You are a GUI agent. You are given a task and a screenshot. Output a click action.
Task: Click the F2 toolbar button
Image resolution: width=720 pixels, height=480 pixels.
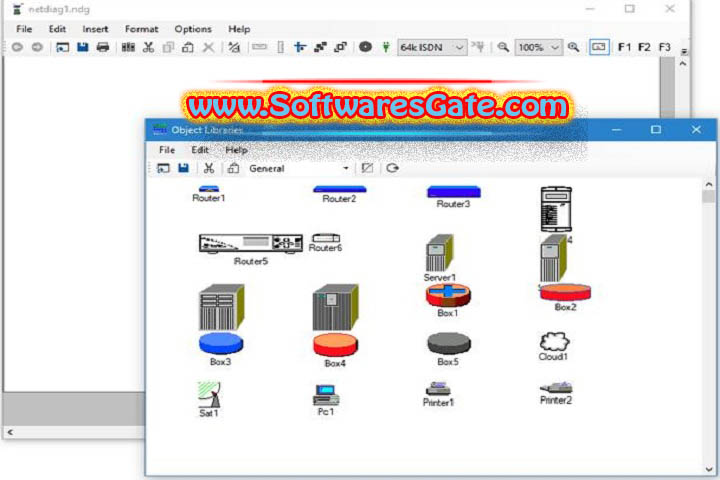click(x=644, y=47)
